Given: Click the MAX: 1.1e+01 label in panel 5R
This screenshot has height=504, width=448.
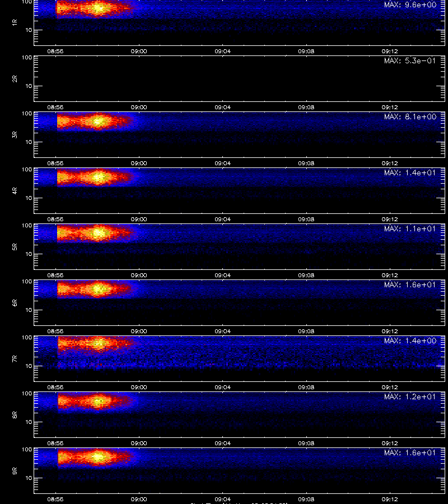Looking at the screenshot, I should [410, 228].
